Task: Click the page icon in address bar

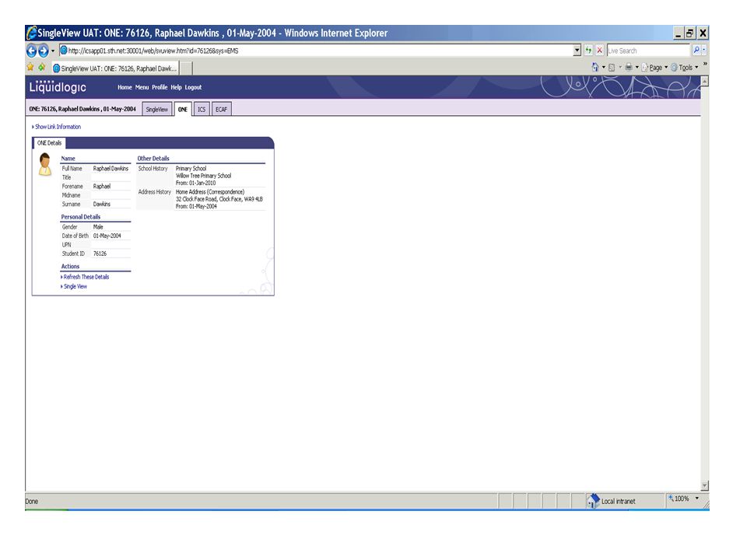Action: coord(63,51)
